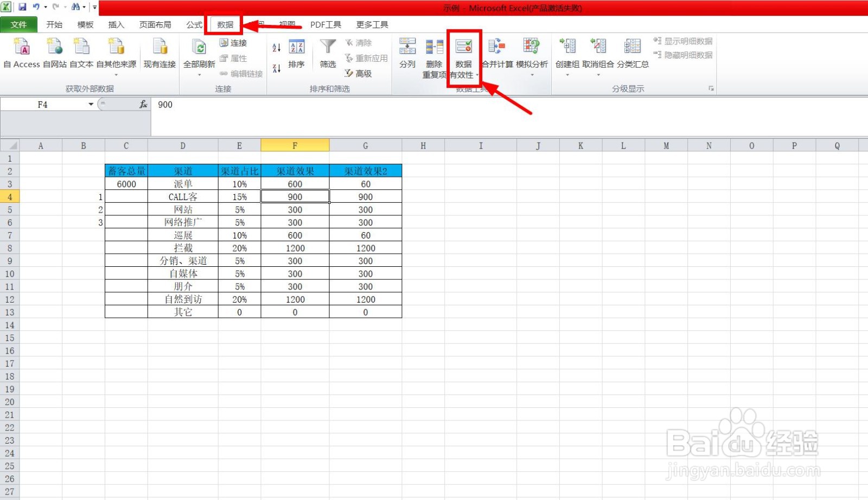Customize quick access toolbar dropdown

94,7
